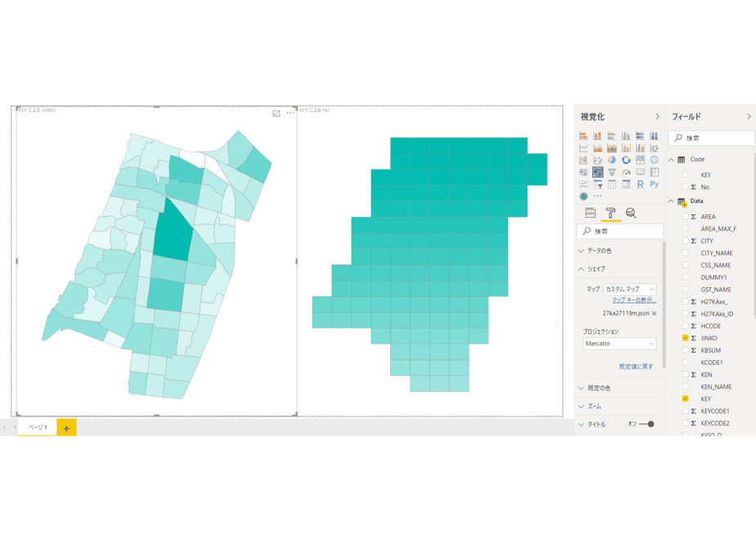756x540 pixels.
Task: Check the AREA field checkbox
Action: [685, 217]
